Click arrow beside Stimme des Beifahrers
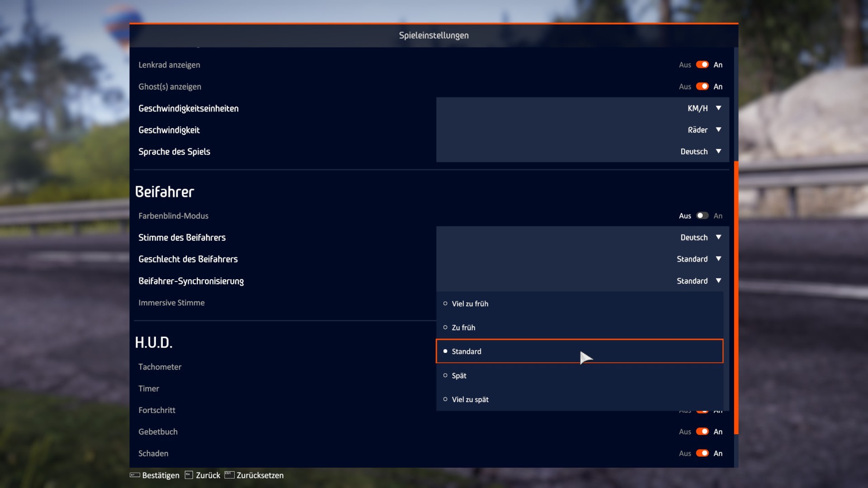Viewport: 868px width, 488px height. [x=718, y=237]
